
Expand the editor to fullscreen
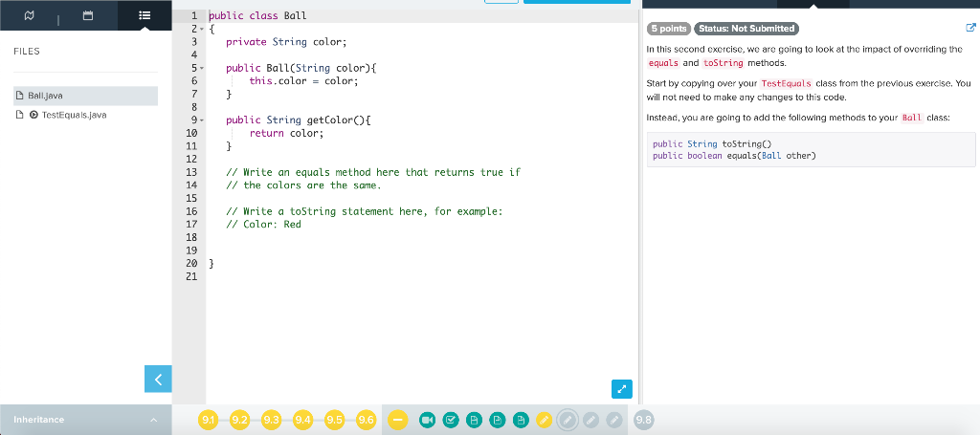click(622, 388)
